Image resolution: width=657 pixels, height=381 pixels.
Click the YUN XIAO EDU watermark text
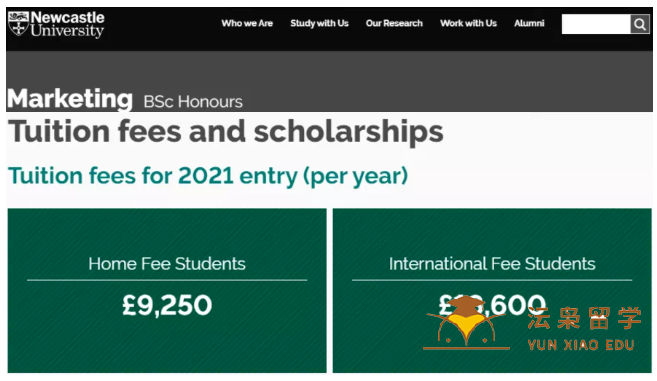pyautogui.click(x=581, y=345)
